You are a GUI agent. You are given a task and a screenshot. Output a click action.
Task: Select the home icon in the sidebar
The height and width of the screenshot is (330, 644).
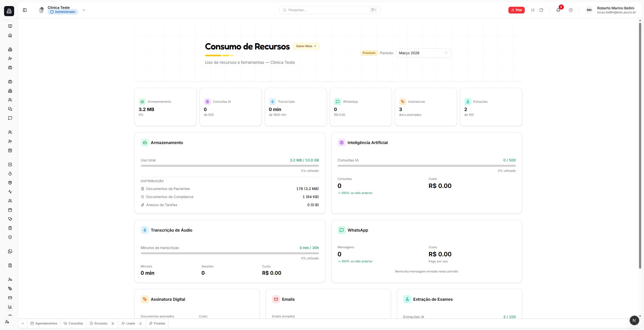[x=10, y=35]
